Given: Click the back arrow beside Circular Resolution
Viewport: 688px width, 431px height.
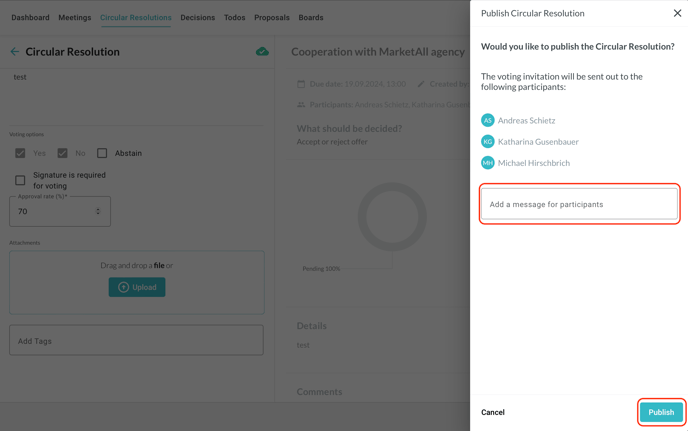Looking at the screenshot, I should click(x=14, y=52).
